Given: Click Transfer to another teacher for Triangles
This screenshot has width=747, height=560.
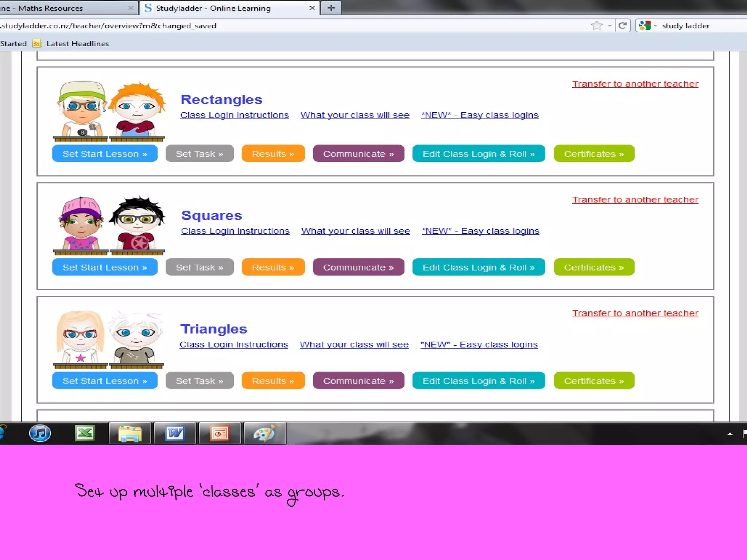Looking at the screenshot, I should pos(635,313).
